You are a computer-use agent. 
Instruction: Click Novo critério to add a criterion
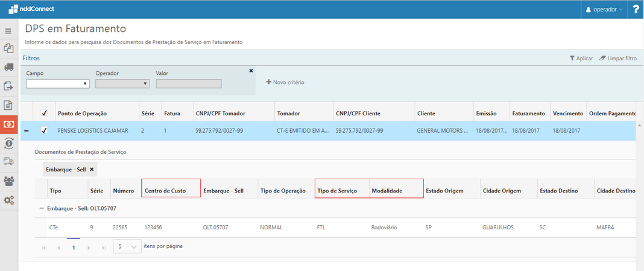[285, 81]
